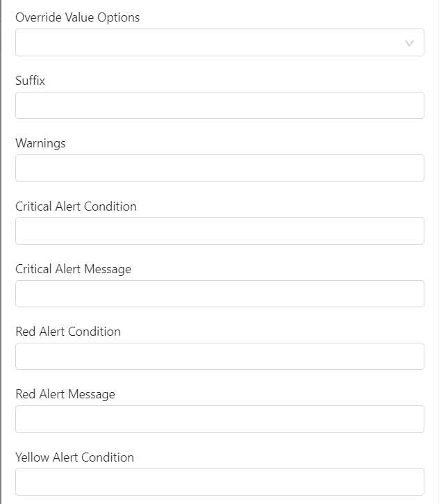Click the "Warnings" label text

(40, 143)
